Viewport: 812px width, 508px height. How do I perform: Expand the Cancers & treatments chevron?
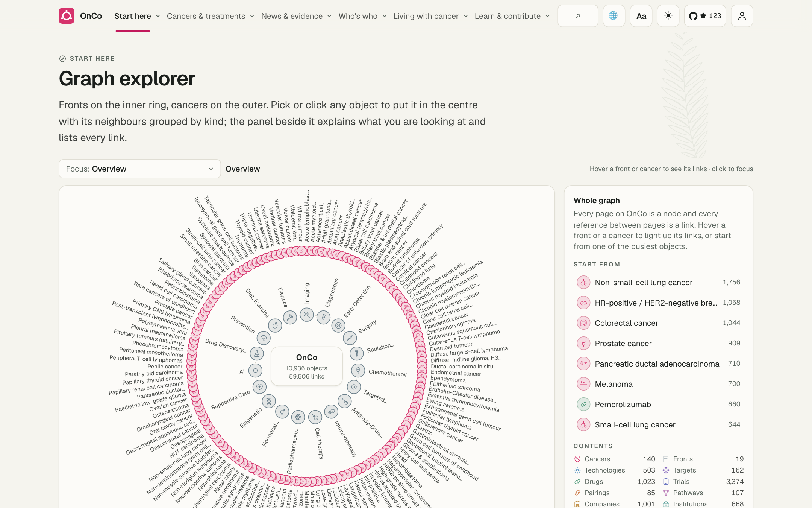point(252,16)
